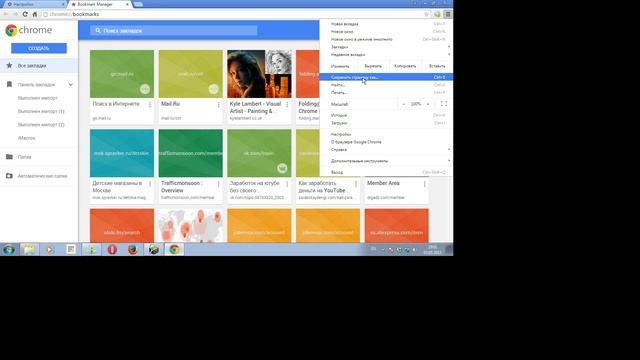Click Вырезать in edit row
The image size is (640, 360).
[373, 66]
